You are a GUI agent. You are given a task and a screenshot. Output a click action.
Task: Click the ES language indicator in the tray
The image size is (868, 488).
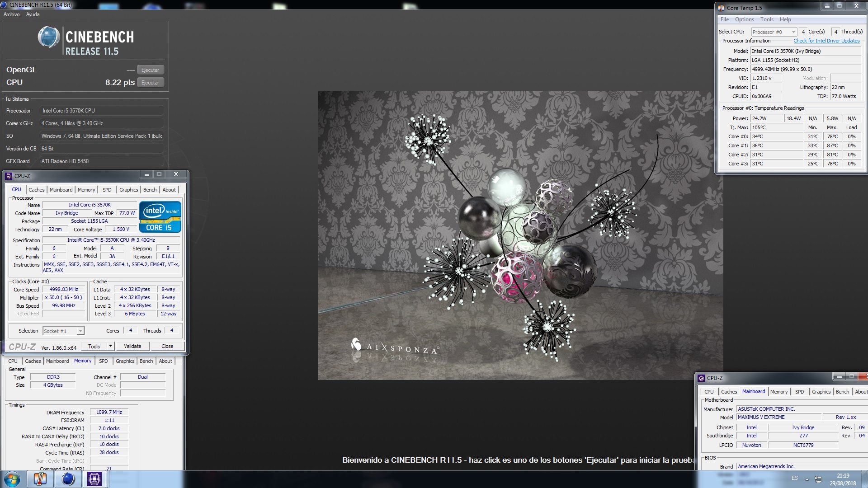[795, 478]
